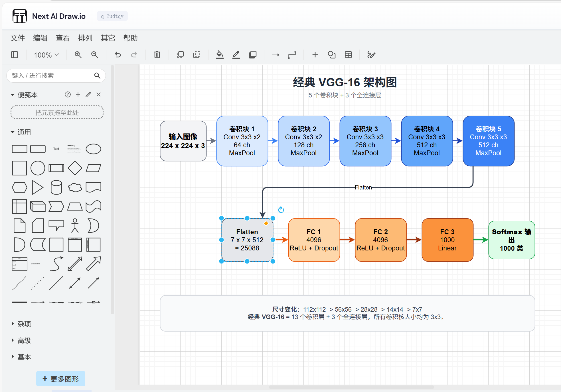Viewport: 561px width, 392px height.
Task: Select the connection arrow tool
Action: tap(275, 55)
